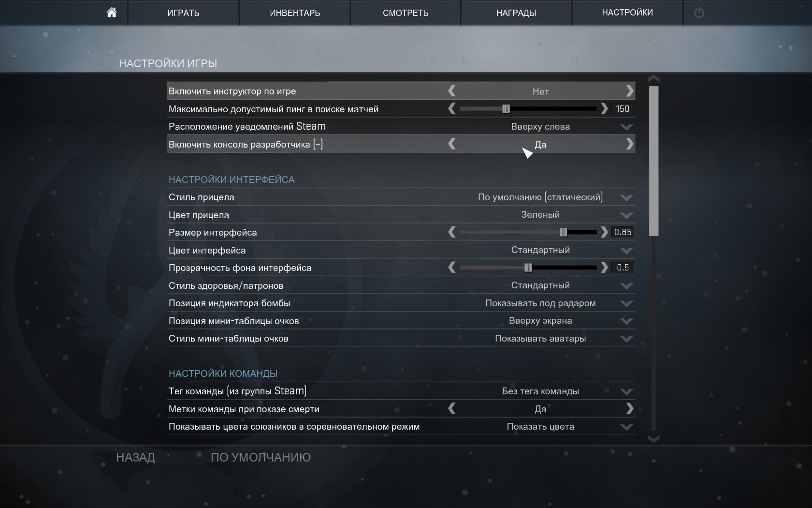Open Steam notification position dropdown
The width and height of the screenshot is (812, 508).
tap(626, 127)
